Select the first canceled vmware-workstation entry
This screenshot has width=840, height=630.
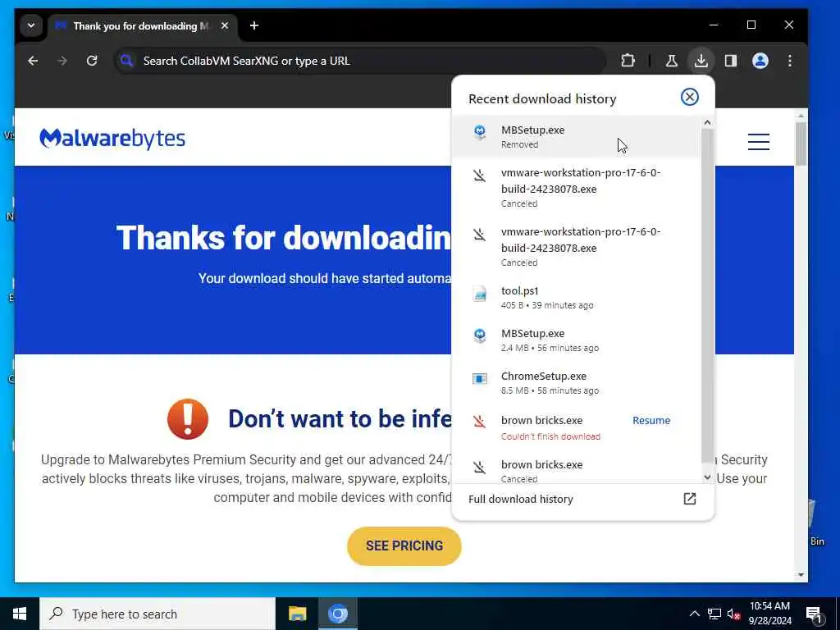click(577, 188)
